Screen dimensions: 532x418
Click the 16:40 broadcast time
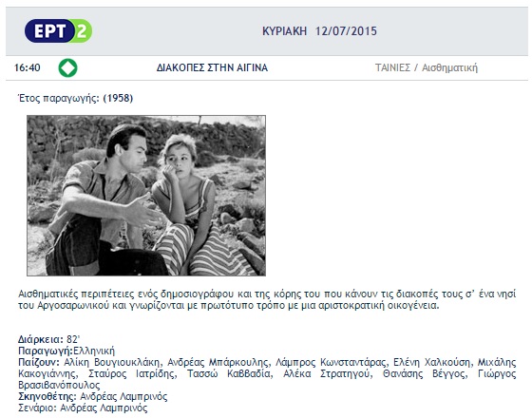point(28,67)
